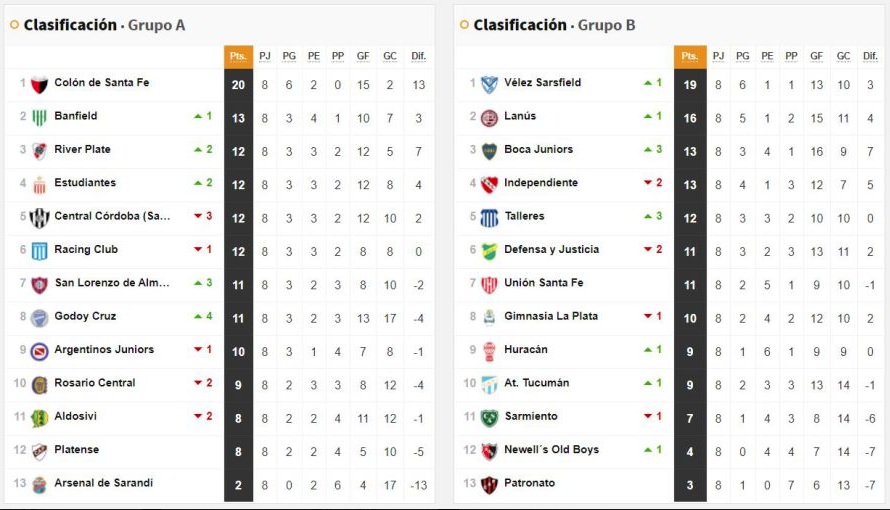Click the River Plate crest icon
The image size is (890, 510).
[40, 151]
